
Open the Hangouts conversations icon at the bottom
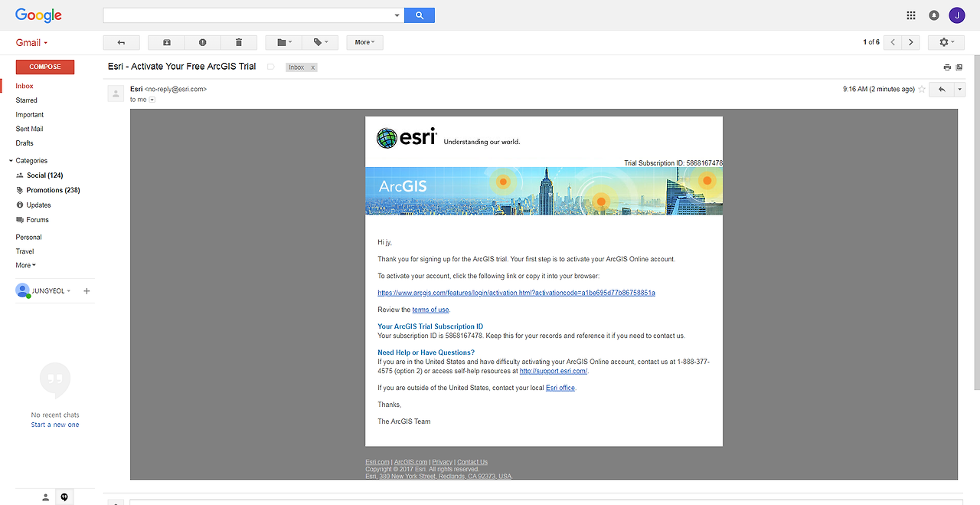pos(64,497)
